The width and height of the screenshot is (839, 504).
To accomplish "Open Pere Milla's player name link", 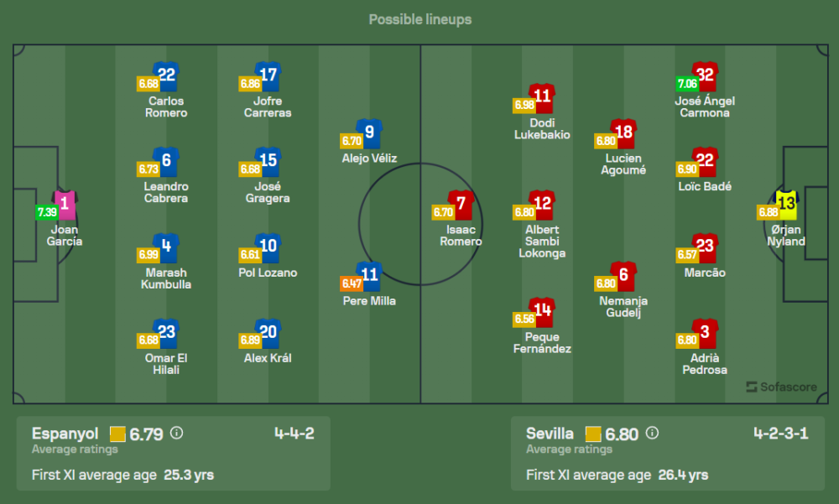I will pyautogui.click(x=369, y=301).
